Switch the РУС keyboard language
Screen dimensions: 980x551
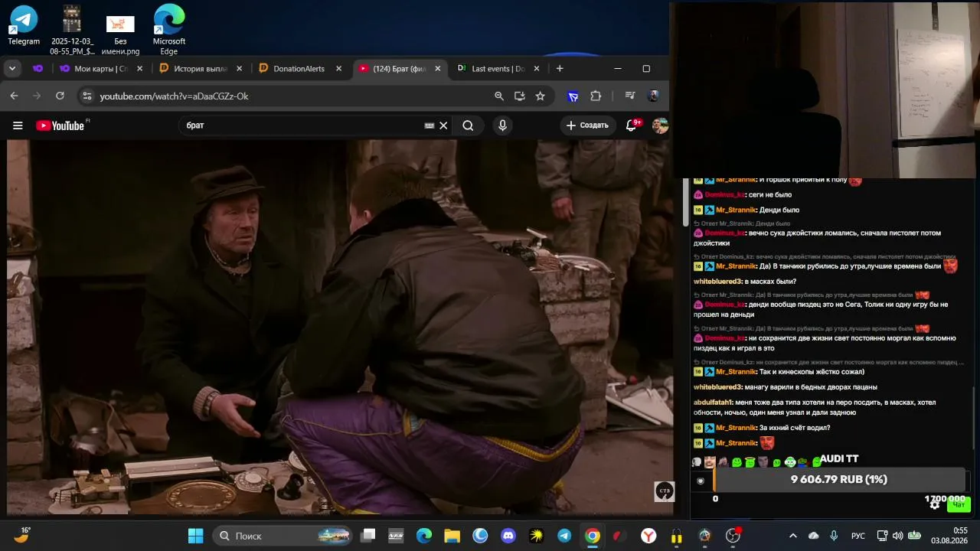coord(858,536)
